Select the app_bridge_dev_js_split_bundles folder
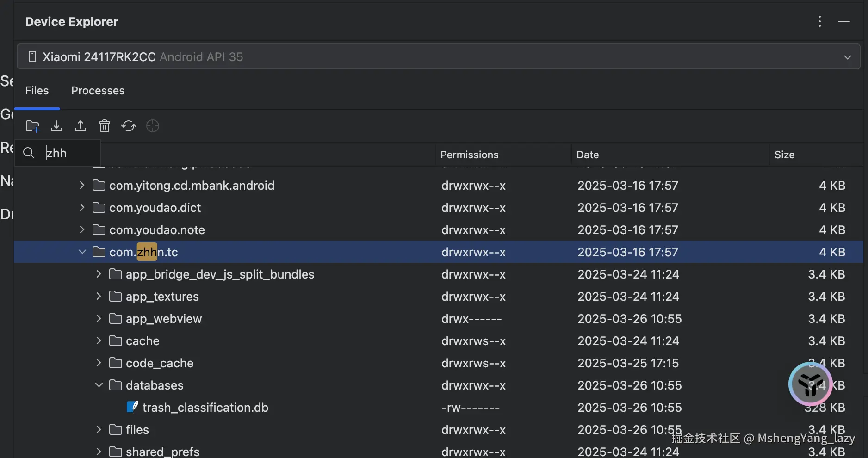The width and height of the screenshot is (868, 458). pyautogui.click(x=220, y=274)
